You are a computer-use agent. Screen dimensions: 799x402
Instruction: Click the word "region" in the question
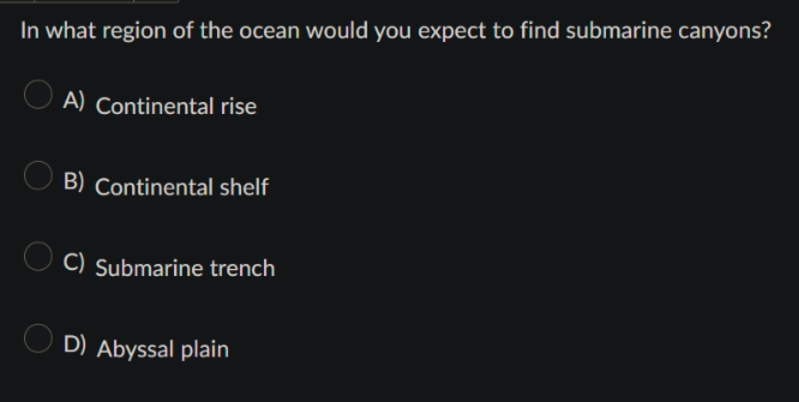(x=135, y=33)
